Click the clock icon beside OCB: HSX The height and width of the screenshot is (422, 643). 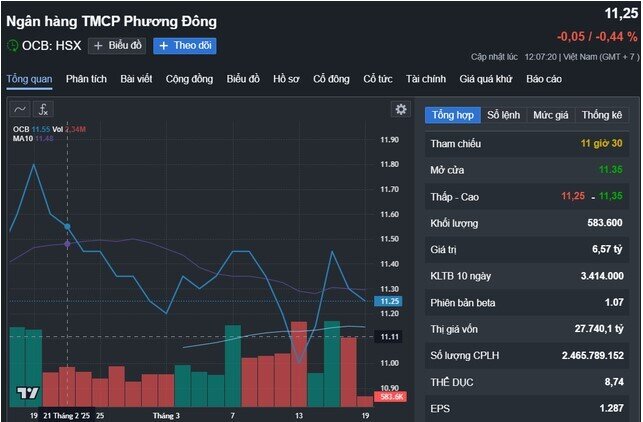[12, 45]
